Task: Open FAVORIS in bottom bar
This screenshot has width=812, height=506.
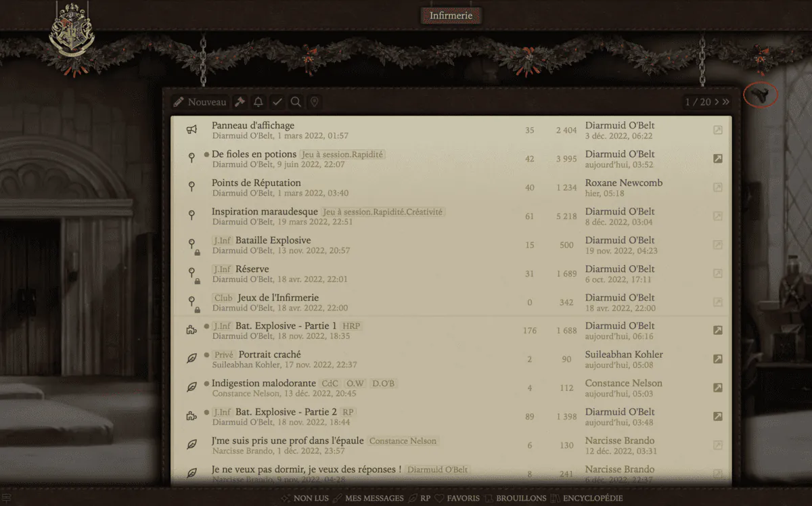Action: (x=457, y=499)
